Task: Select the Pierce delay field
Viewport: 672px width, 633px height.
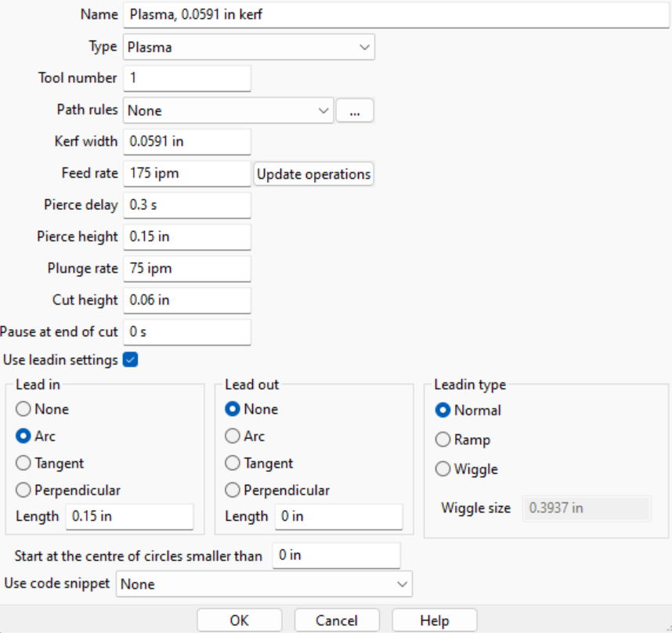Action: 186,205
